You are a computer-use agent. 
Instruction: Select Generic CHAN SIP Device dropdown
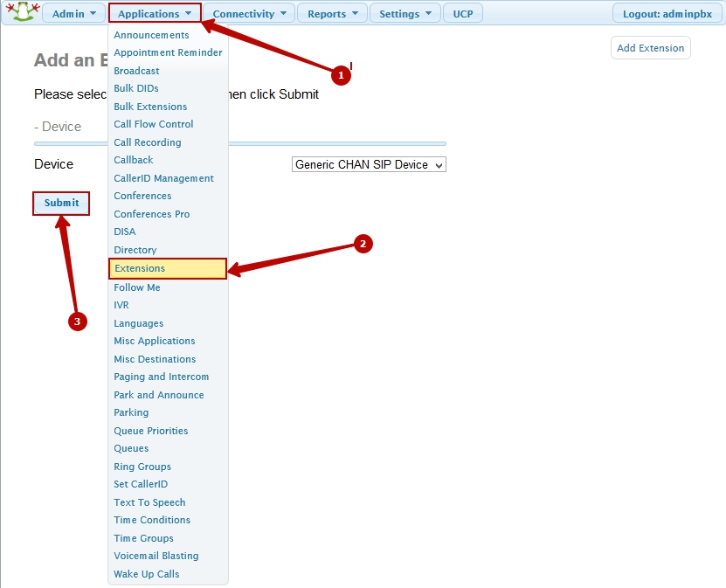point(369,164)
